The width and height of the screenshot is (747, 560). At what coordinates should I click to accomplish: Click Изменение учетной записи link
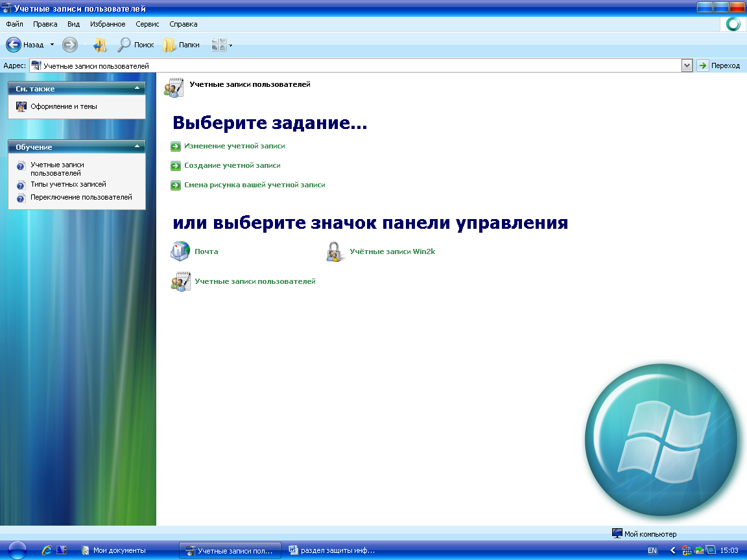tap(234, 146)
